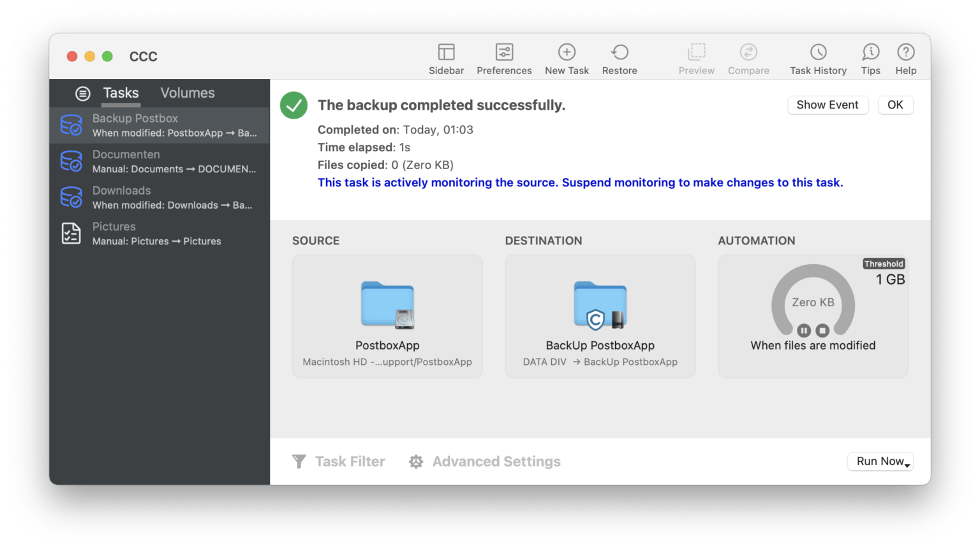The image size is (980, 550).
Task: Open the Advanced Settings label
Action: pos(496,461)
